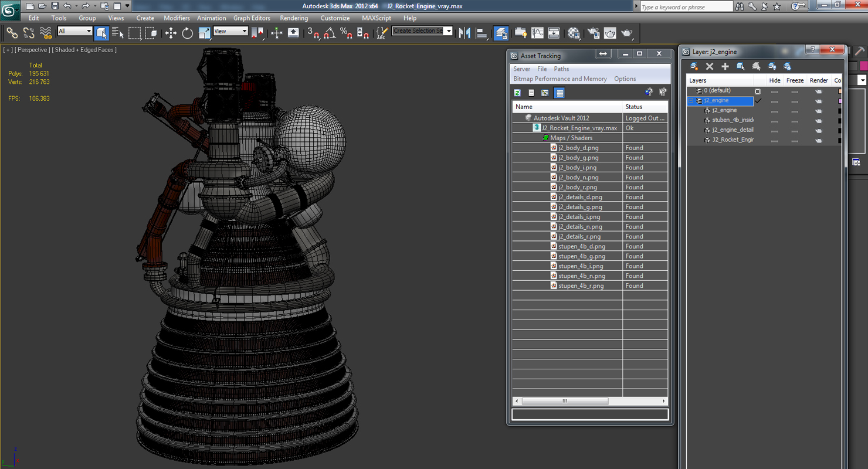The image size is (868, 469).
Task: Open Render Setup
Action: (x=594, y=33)
